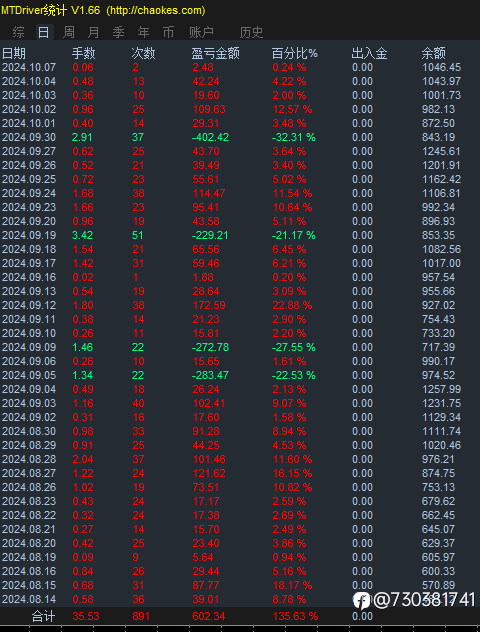
Task: Select the 2024.09.19 date row
Action: 29,235
